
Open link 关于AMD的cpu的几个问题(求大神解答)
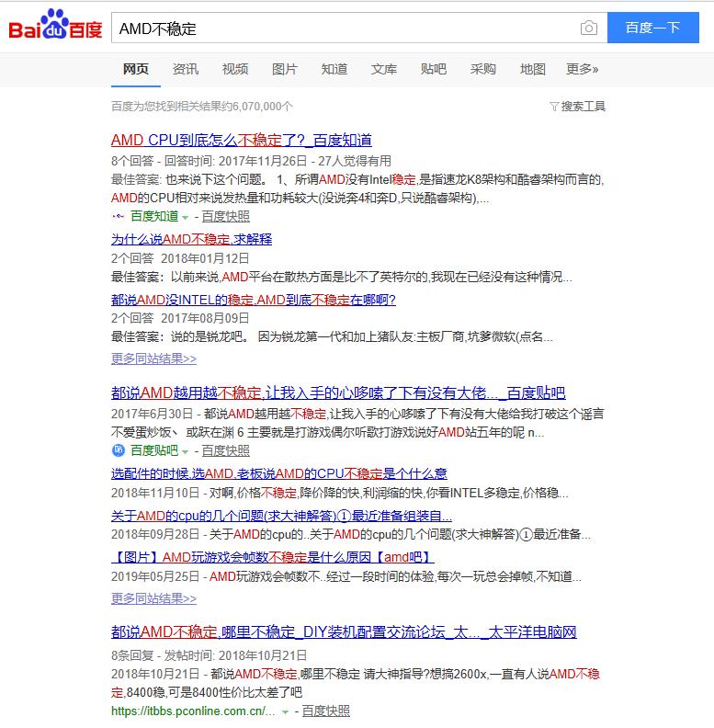(281, 516)
